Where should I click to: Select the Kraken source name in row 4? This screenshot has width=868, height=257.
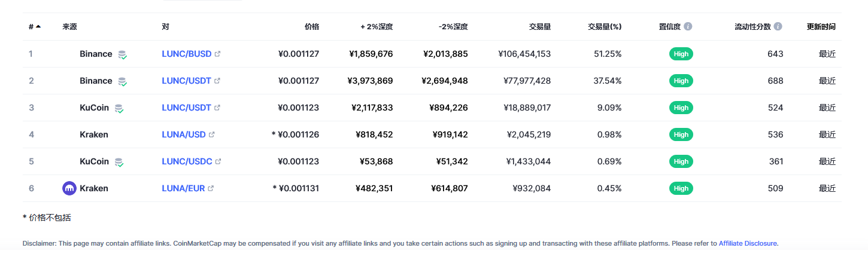[94, 134]
